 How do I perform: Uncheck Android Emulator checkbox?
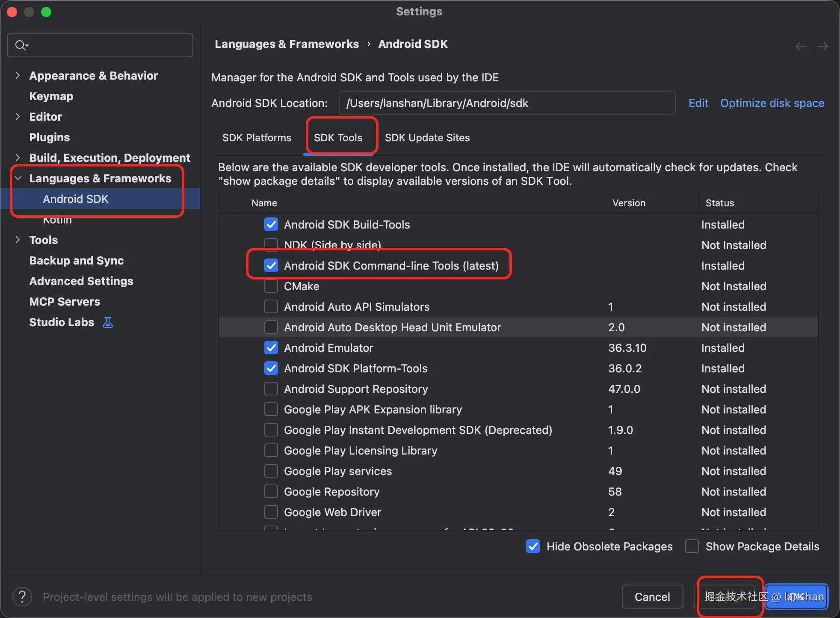click(x=271, y=348)
